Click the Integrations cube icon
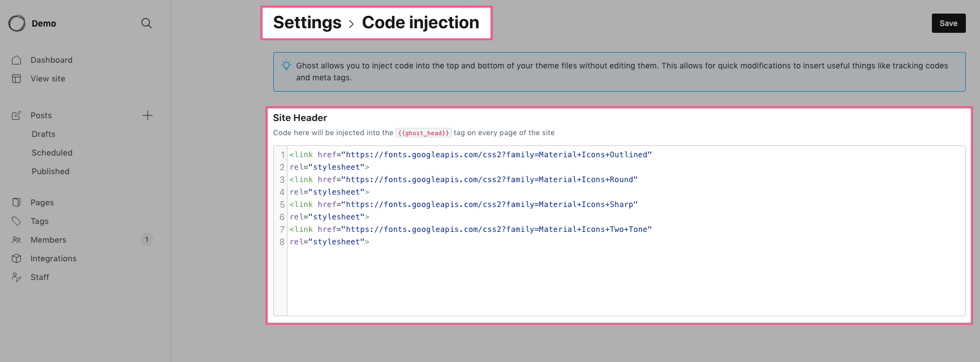 (16, 258)
